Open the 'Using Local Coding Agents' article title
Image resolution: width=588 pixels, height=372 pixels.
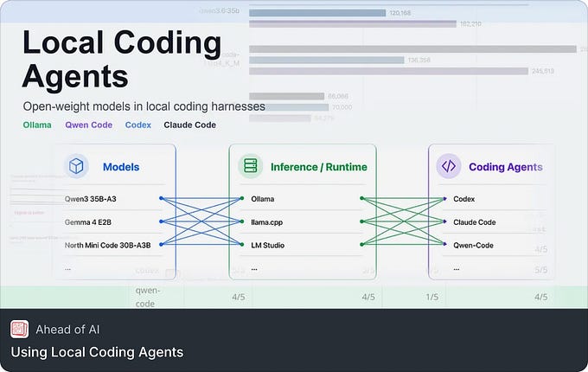97,352
